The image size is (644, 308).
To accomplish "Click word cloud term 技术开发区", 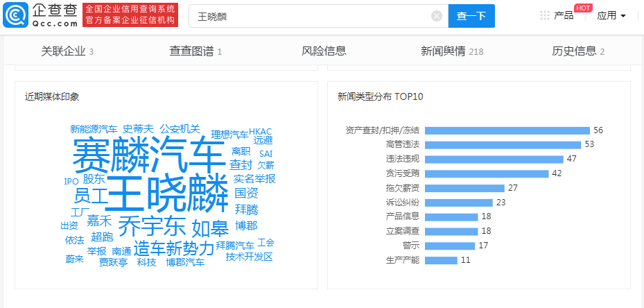I will [x=249, y=257].
